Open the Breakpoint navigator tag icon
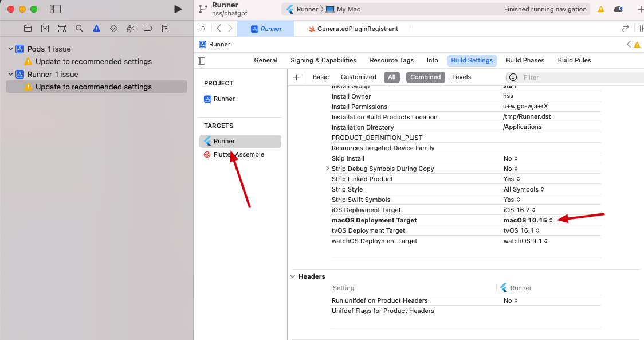This screenshot has width=644, height=340. pos(148,28)
